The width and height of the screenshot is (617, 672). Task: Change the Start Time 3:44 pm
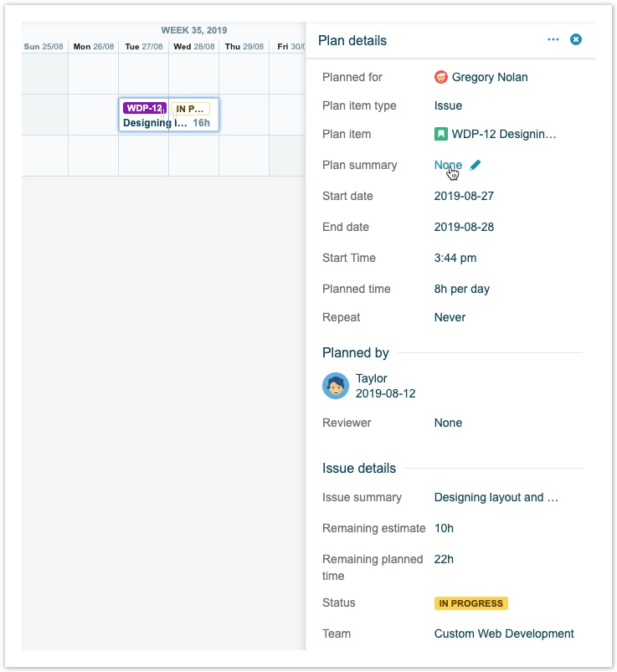(x=455, y=258)
